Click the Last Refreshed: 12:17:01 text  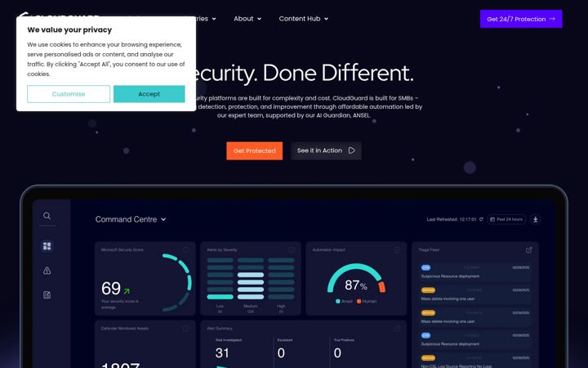pyautogui.click(x=452, y=219)
